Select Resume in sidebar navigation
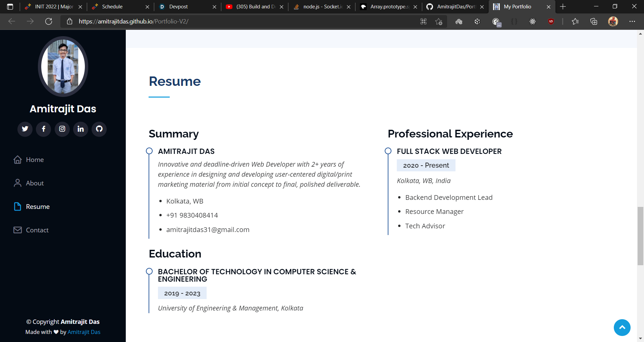This screenshot has height=342, width=644. tap(32, 207)
